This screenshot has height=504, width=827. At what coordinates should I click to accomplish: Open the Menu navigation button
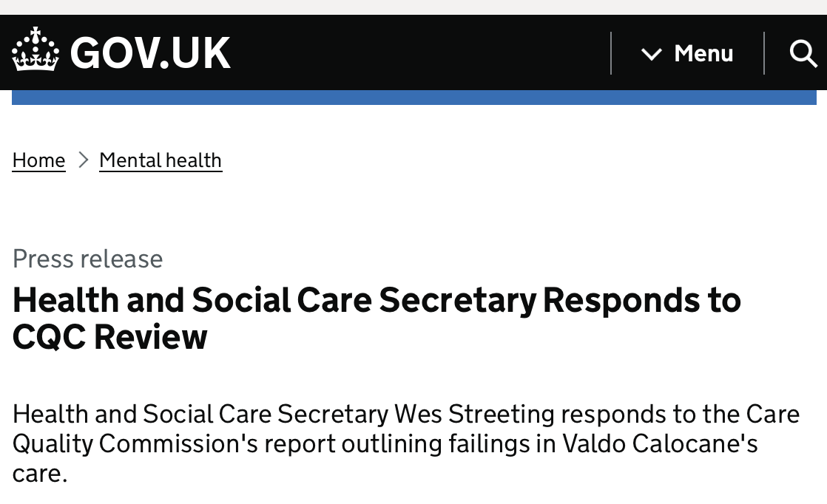(x=687, y=53)
